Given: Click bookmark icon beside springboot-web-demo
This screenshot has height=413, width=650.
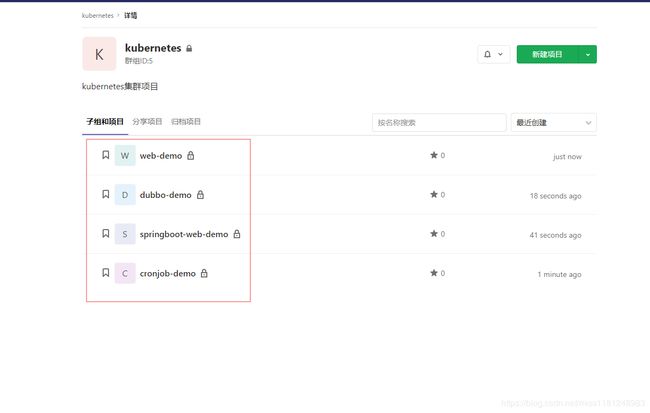Looking at the screenshot, I should pos(106,233).
